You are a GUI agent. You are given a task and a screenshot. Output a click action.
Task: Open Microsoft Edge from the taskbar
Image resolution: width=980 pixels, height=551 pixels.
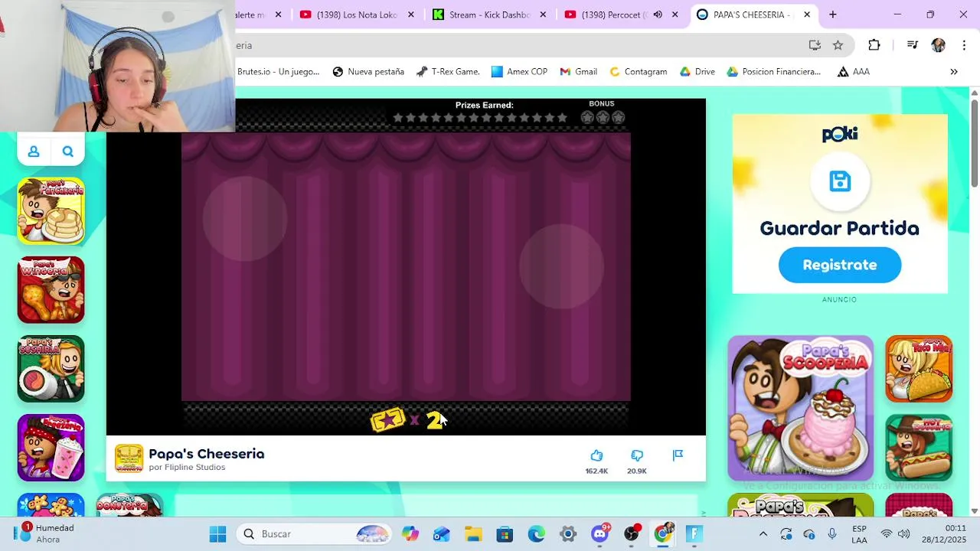(536, 534)
